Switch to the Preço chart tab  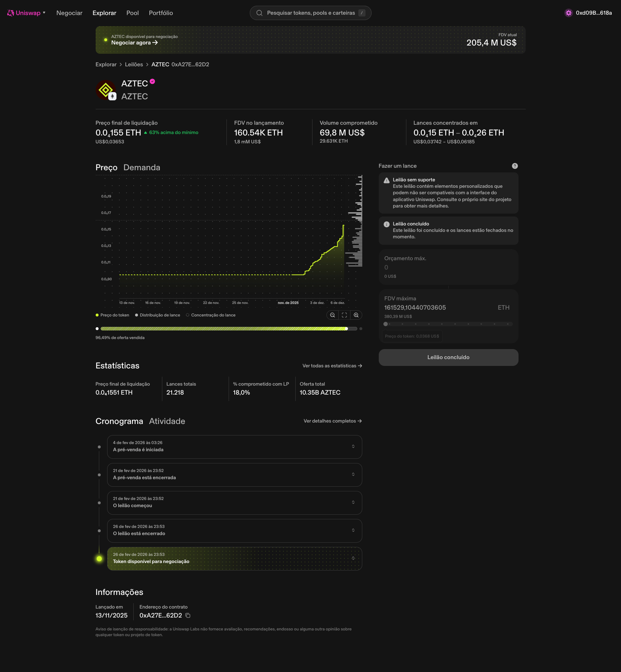[x=106, y=167]
